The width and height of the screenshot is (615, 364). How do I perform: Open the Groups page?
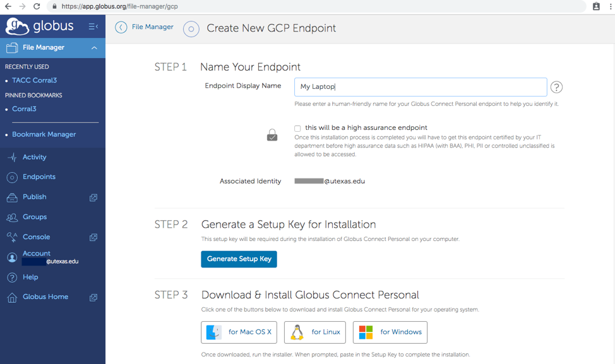pos(35,216)
